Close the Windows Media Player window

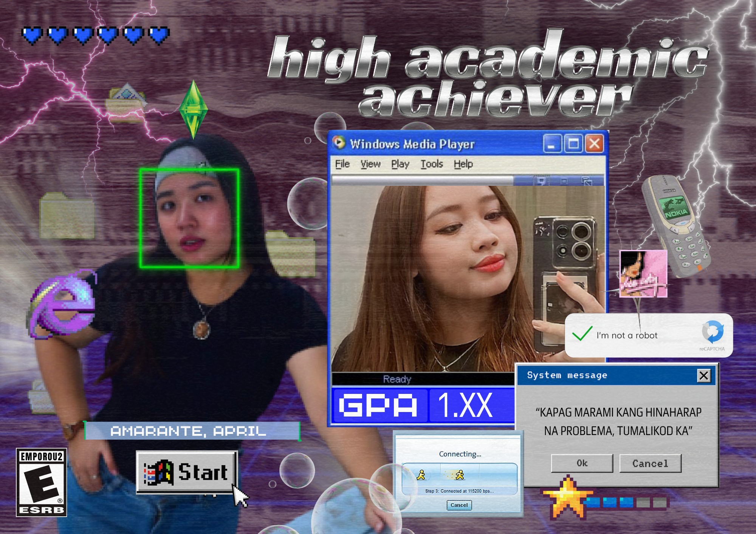(595, 144)
